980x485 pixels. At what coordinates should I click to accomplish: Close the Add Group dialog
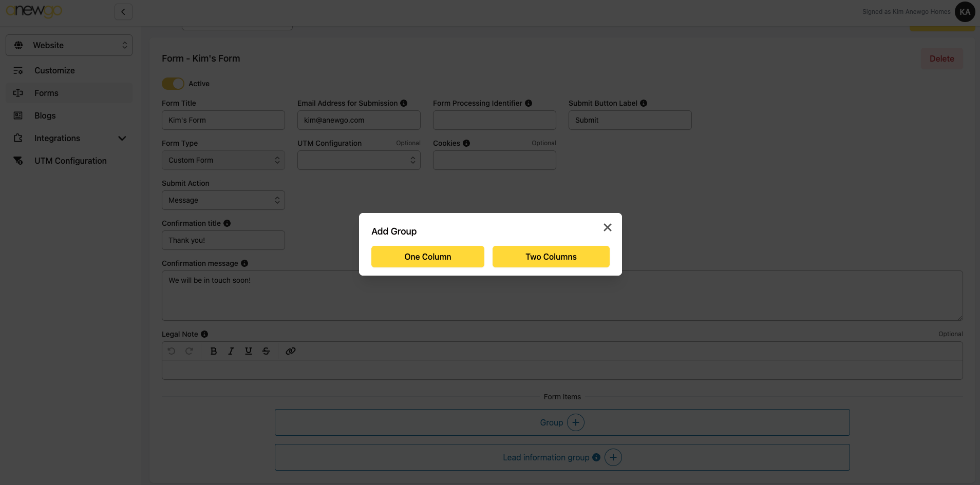(x=607, y=227)
